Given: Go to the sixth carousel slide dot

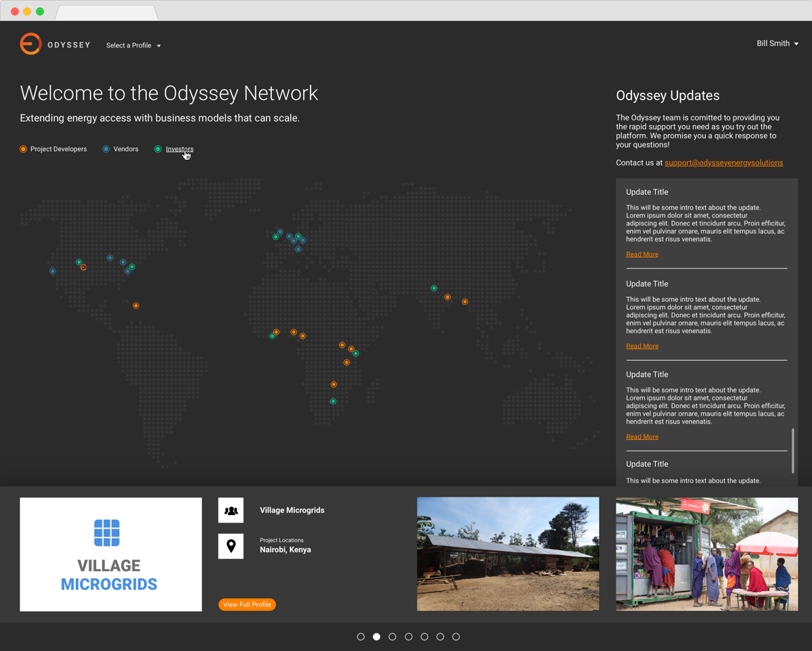Looking at the screenshot, I should point(441,637).
